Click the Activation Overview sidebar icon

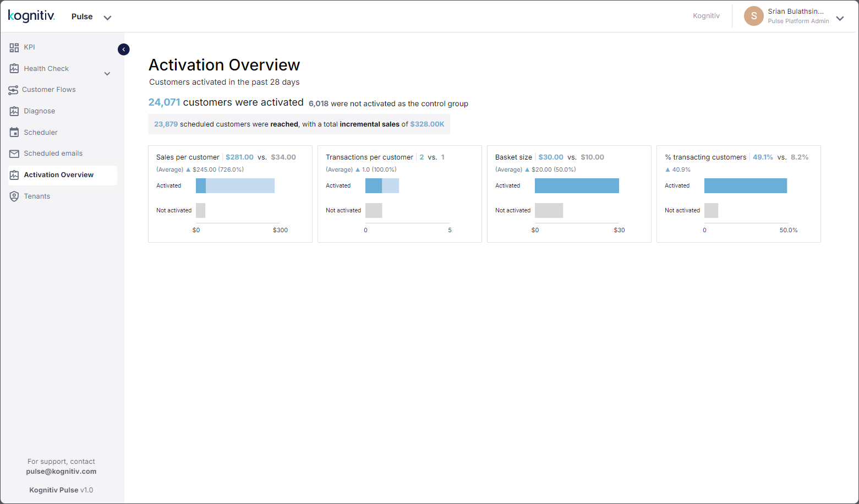pos(14,175)
